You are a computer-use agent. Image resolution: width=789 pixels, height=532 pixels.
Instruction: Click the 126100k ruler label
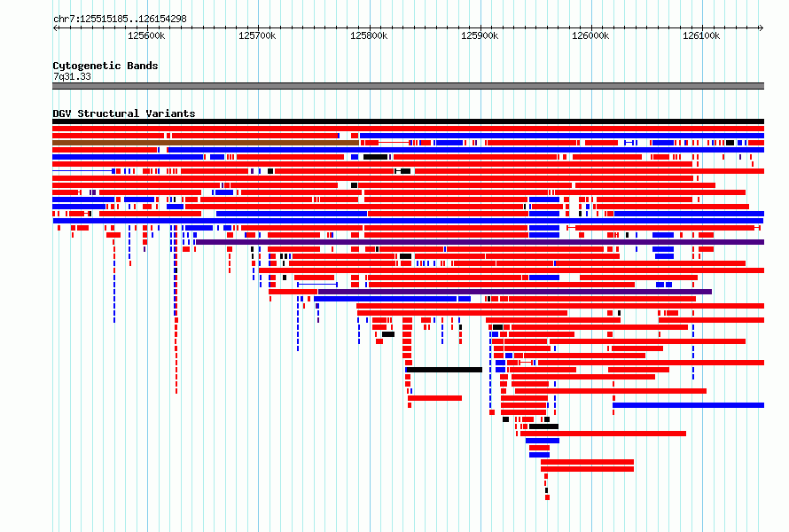click(701, 35)
